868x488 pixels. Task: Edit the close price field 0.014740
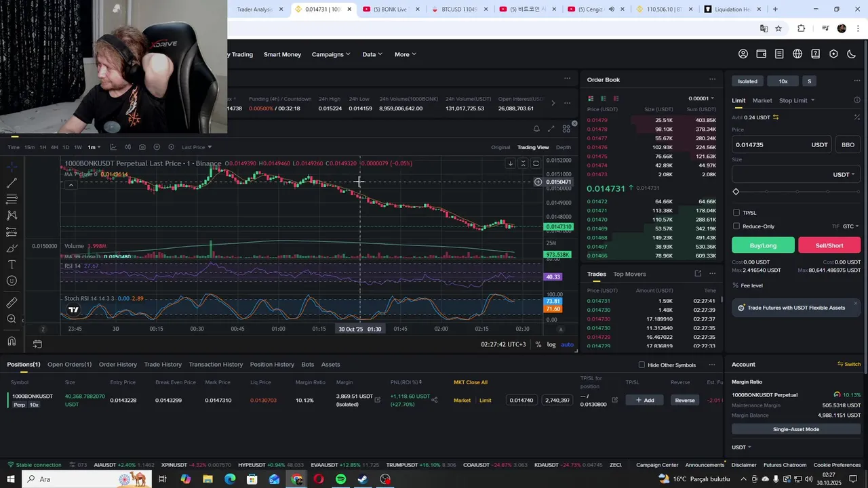click(x=521, y=400)
